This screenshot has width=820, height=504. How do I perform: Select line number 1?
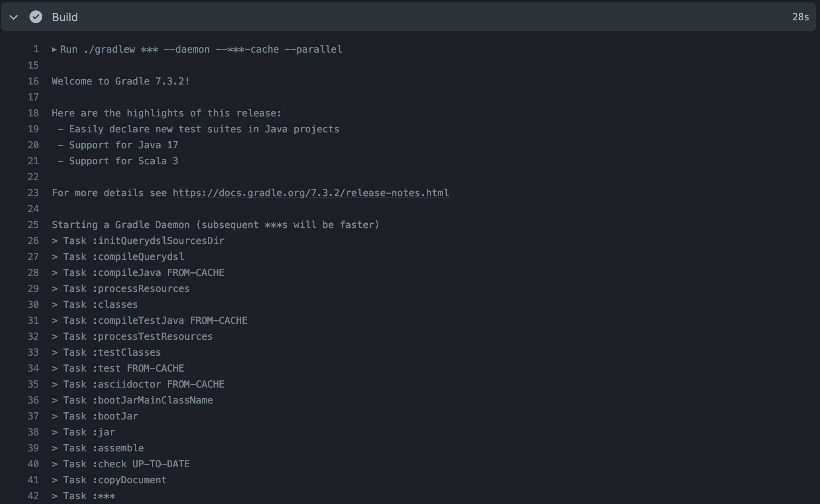tap(36, 49)
